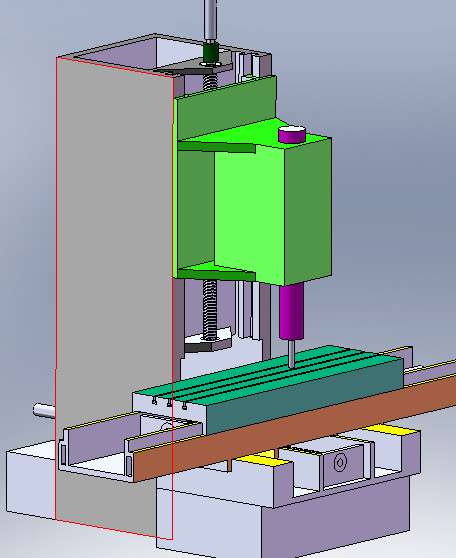This screenshot has height=558, width=456.
Task: Select the threaded lead screw below the green head
Action: click(210, 310)
